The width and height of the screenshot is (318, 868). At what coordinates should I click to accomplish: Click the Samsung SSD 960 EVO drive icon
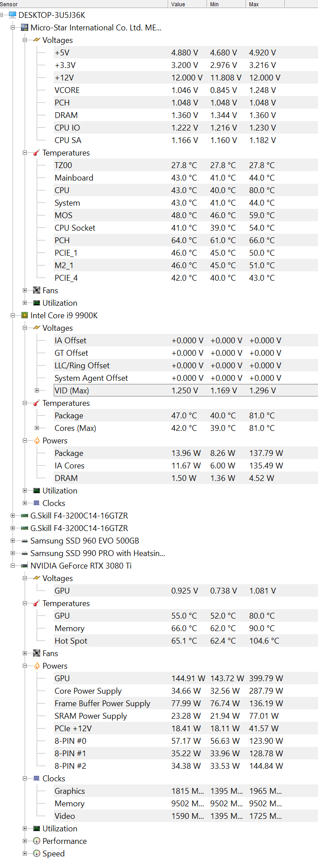pyautogui.click(x=25, y=540)
